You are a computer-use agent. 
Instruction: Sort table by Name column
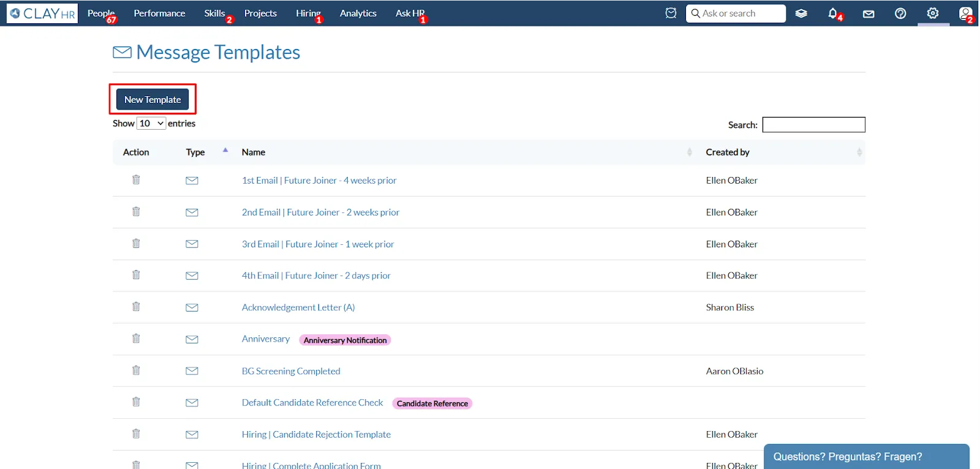[467, 152]
